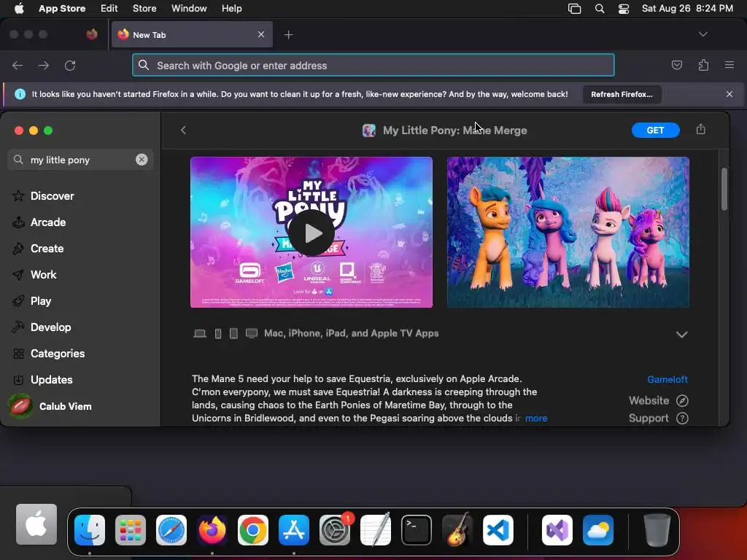Open Trash in the Dock
The height and width of the screenshot is (560, 747).
coord(657,529)
